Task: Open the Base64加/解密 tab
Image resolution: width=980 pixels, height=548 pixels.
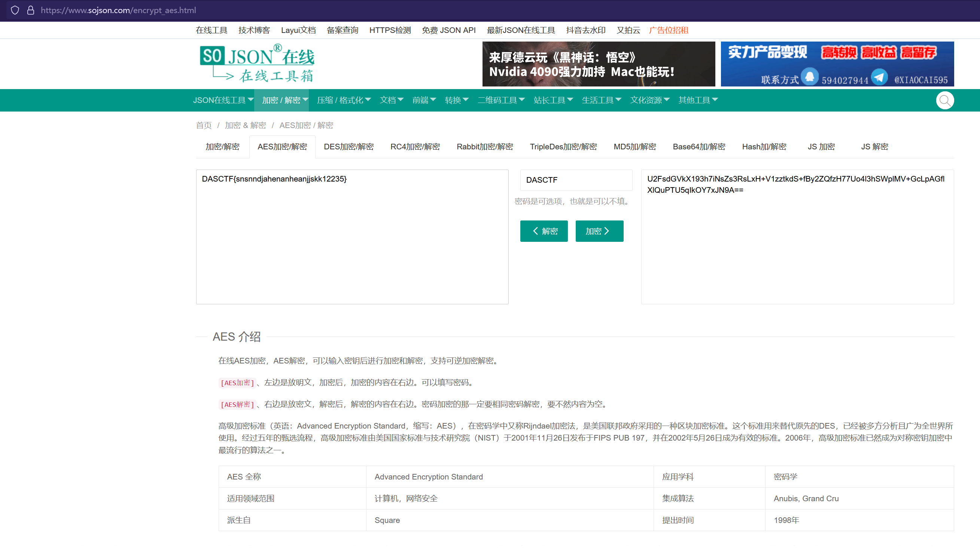Action: (x=699, y=147)
